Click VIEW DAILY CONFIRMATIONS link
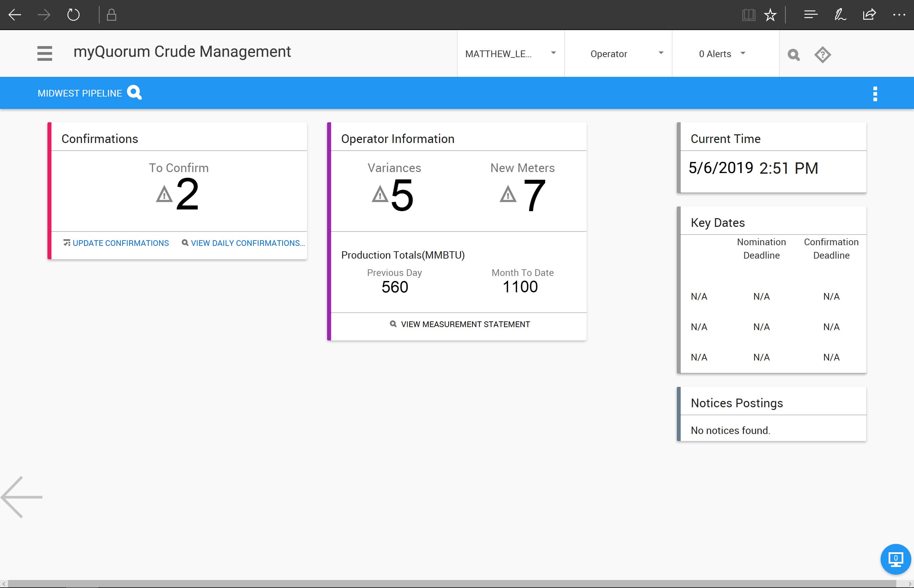 (243, 243)
